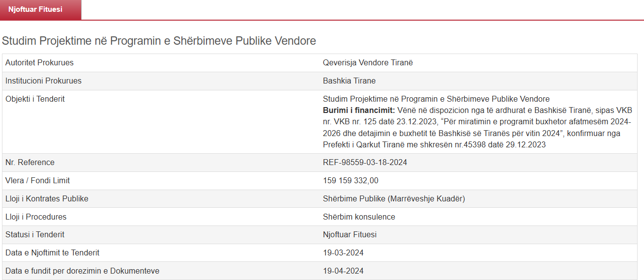Select the Institucioni Prokurues label
The width and height of the screenshot is (644, 280).
[43, 81]
